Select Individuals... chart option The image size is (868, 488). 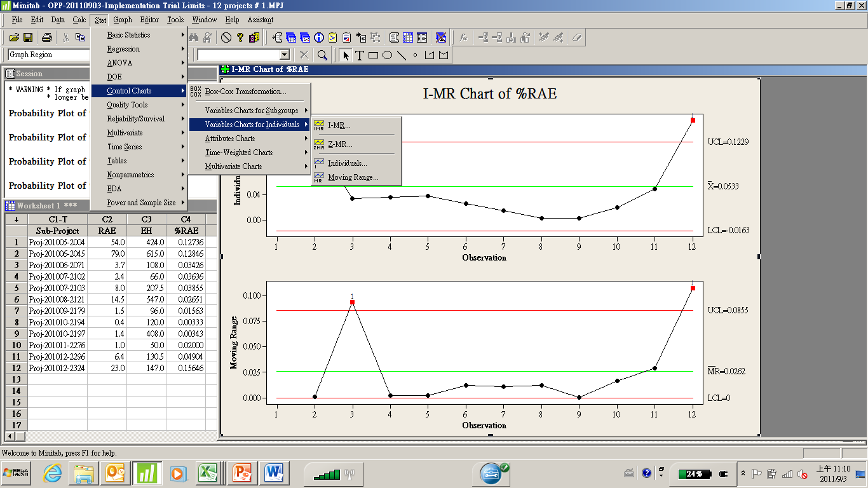click(356, 163)
